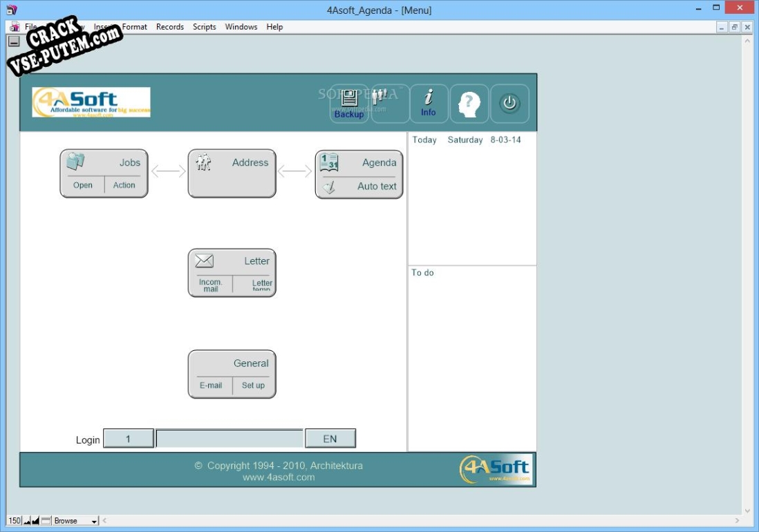Click the Login name input field
This screenshot has width=759, height=532.
[229, 439]
